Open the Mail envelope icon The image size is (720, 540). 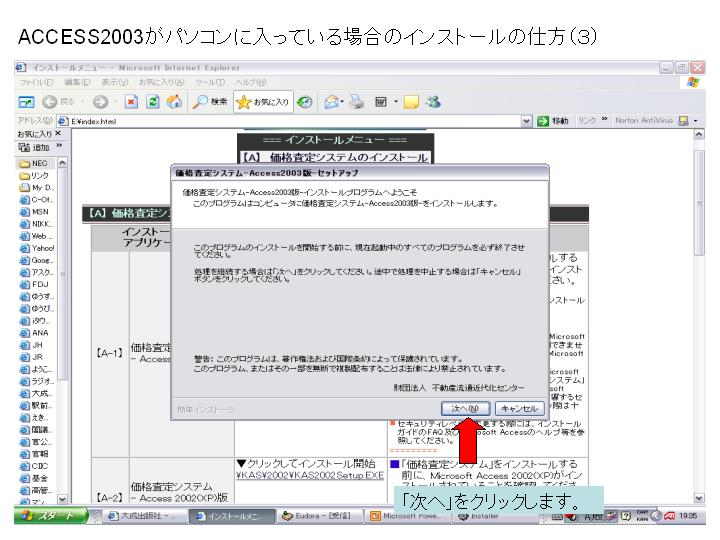point(332,102)
